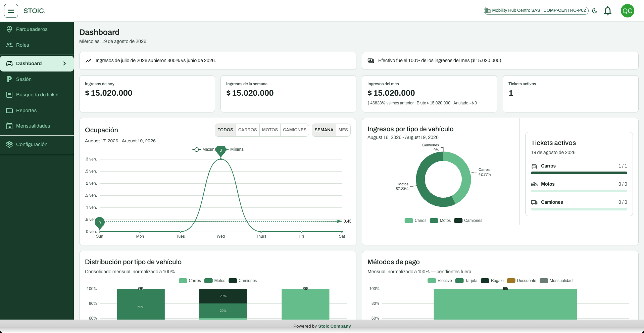This screenshot has height=333, width=644.
Task: Click the cash icon in Efectivo banner
Action: [x=371, y=61]
